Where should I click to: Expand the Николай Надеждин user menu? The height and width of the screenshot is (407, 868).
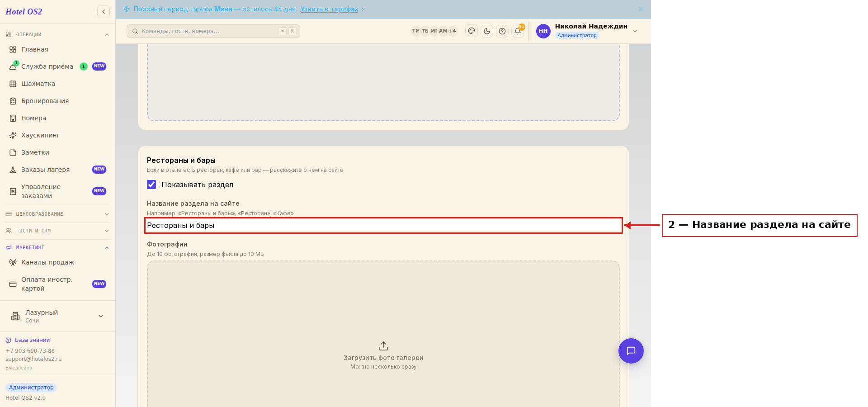(635, 31)
